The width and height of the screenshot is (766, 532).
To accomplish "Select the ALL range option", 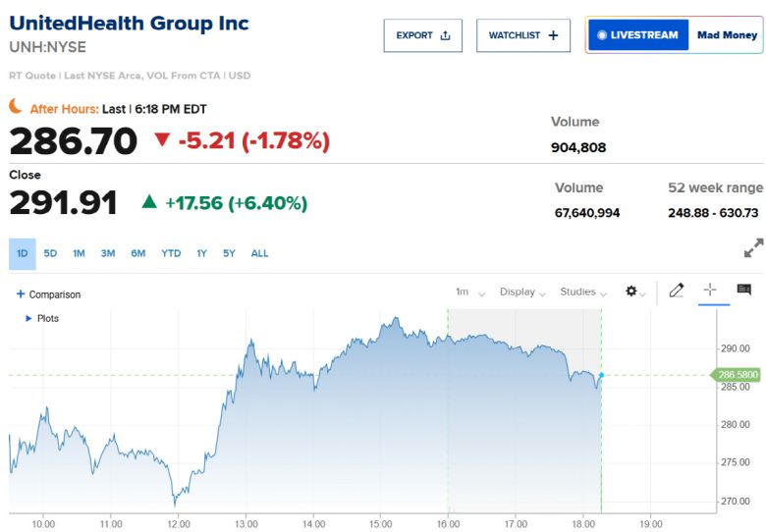I will click(259, 253).
